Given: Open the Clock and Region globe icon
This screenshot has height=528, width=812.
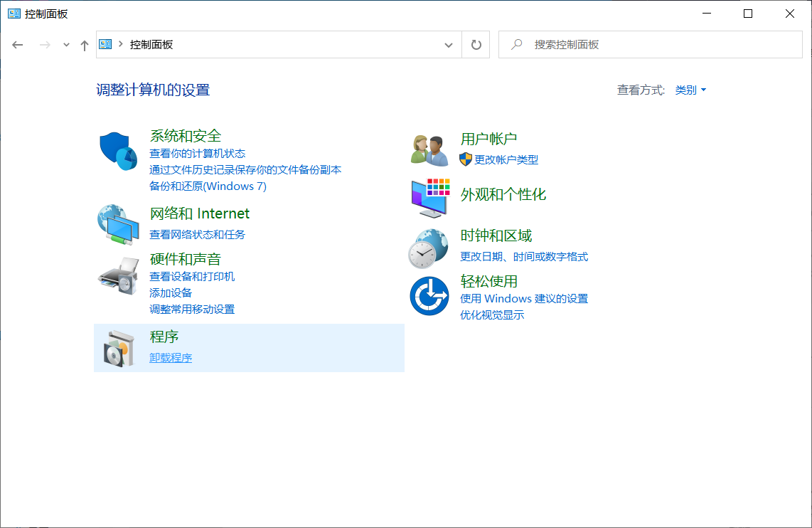Looking at the screenshot, I should pos(428,249).
